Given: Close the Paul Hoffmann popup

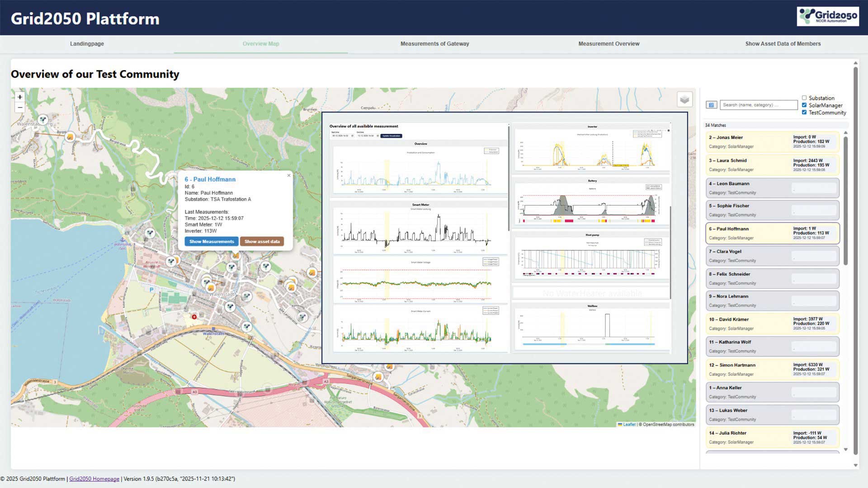Looking at the screenshot, I should coord(289,175).
